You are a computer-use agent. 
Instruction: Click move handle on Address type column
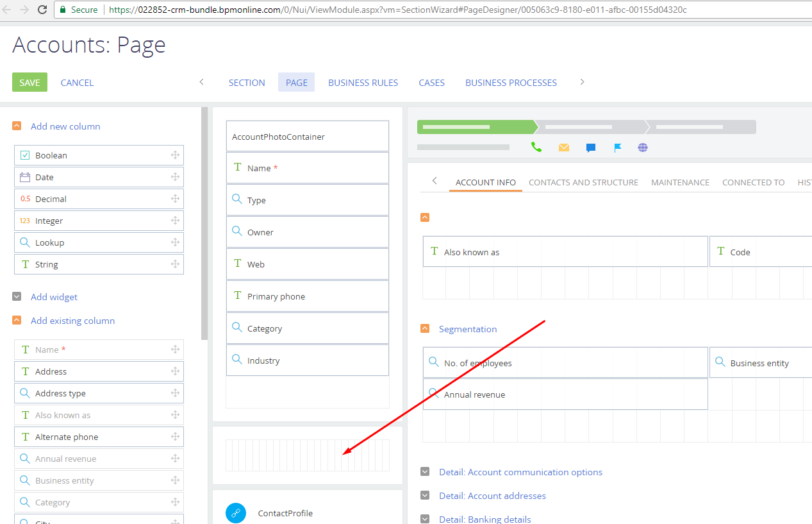pyautogui.click(x=175, y=393)
